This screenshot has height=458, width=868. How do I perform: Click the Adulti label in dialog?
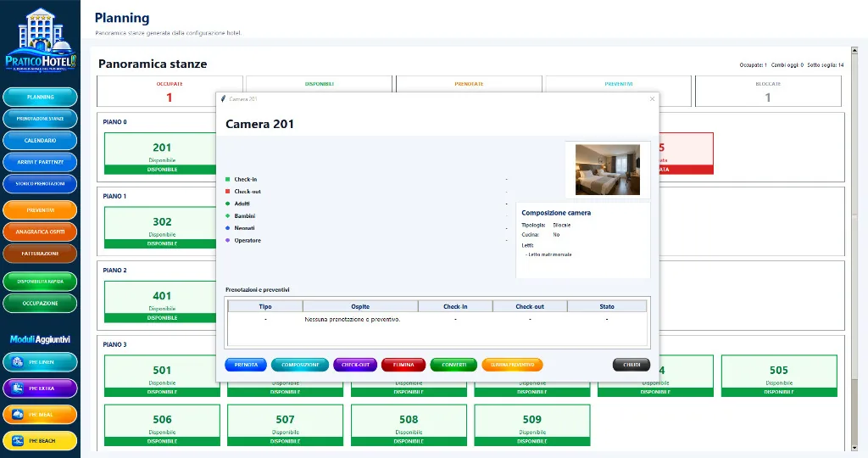(242, 204)
